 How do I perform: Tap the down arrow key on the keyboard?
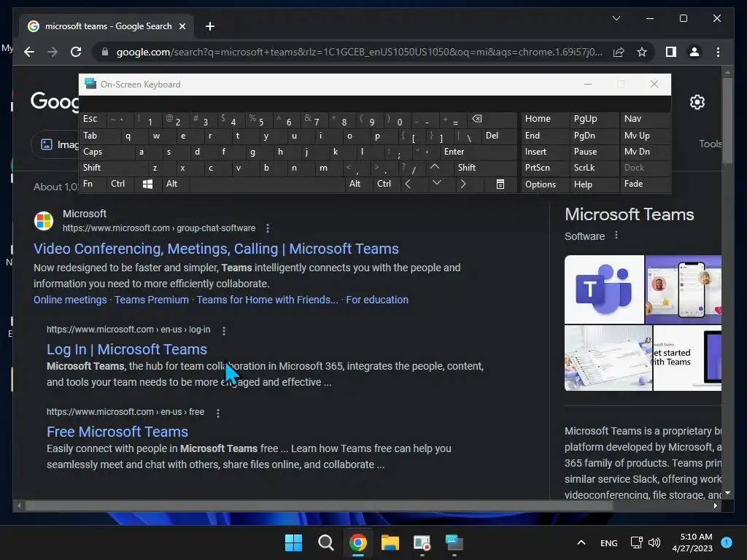click(437, 184)
